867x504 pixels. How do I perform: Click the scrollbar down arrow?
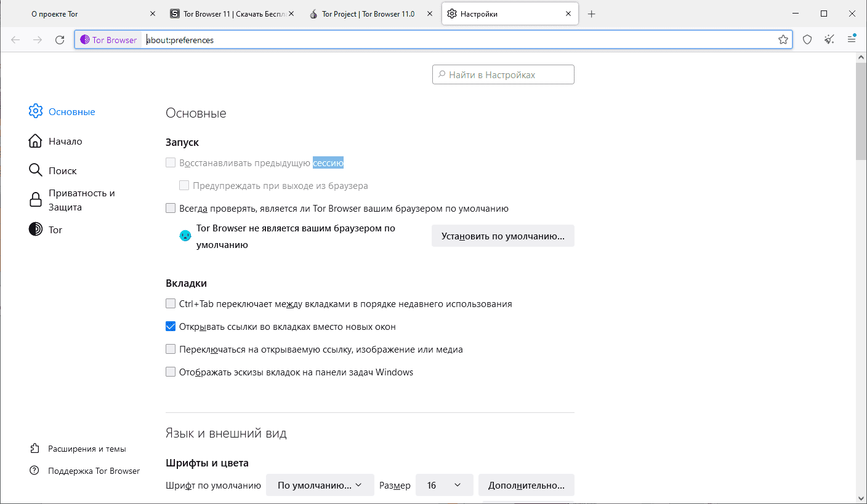coord(861,497)
